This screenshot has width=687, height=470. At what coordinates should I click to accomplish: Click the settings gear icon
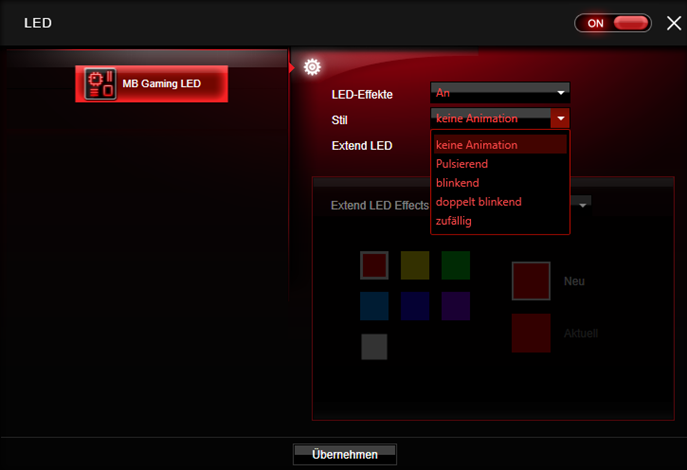coord(312,67)
